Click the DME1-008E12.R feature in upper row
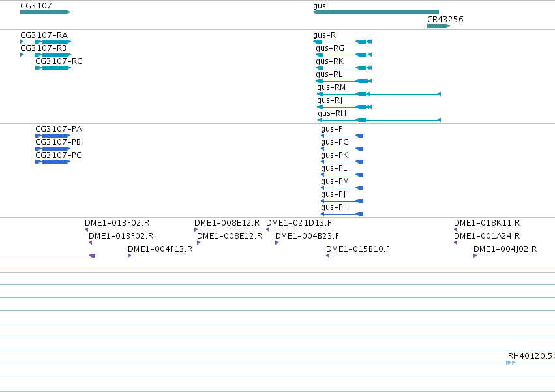Image resolution: width=555 pixels, height=392 pixels. click(196, 230)
